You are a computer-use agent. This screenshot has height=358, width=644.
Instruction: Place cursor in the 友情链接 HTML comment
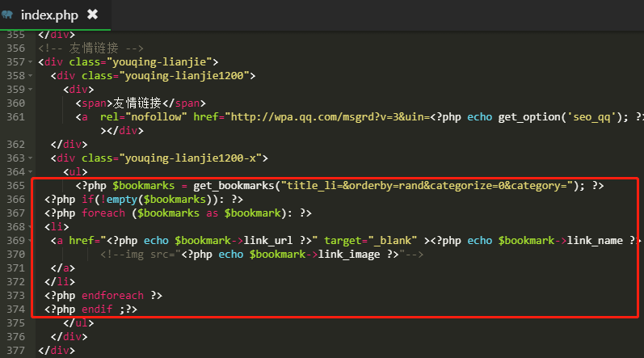click(x=90, y=48)
